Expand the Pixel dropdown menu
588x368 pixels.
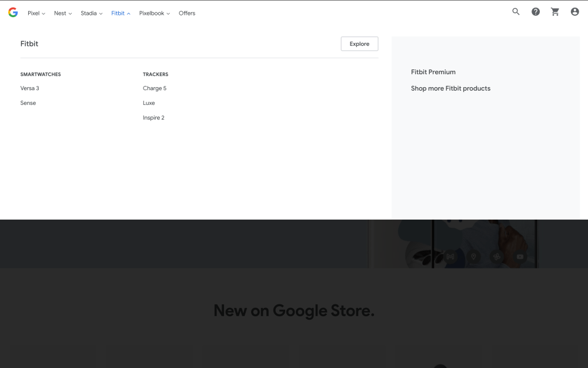click(x=36, y=13)
